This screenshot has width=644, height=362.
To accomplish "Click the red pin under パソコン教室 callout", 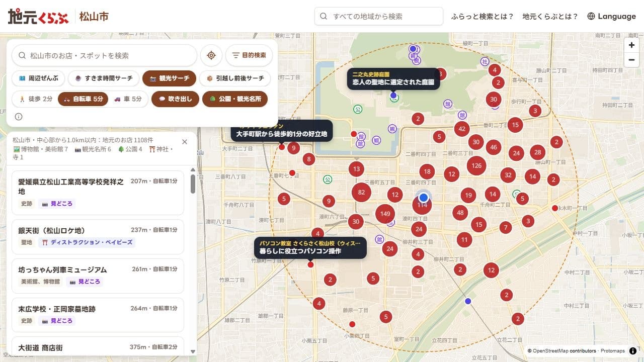I will click(310, 264).
